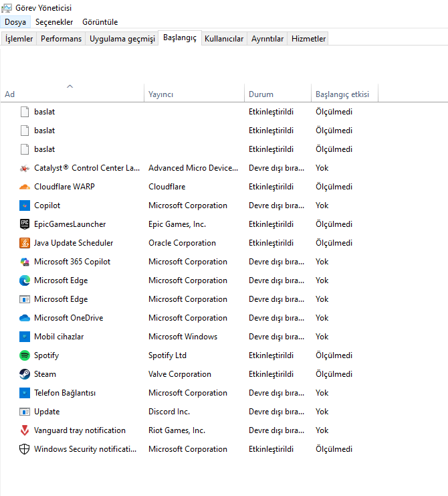
Task: Open the Dosya menu
Action: [x=15, y=22]
